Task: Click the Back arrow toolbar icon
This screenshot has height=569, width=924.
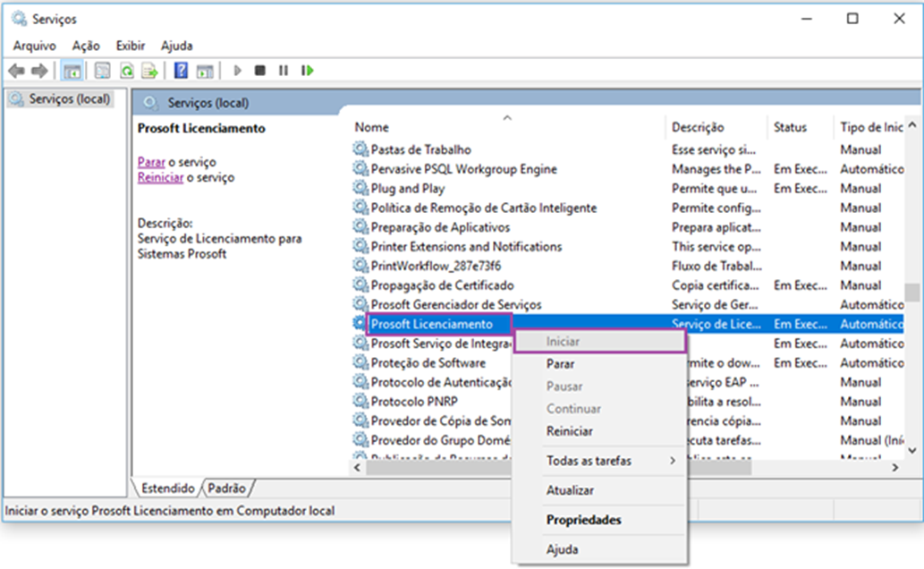Action: coord(16,72)
